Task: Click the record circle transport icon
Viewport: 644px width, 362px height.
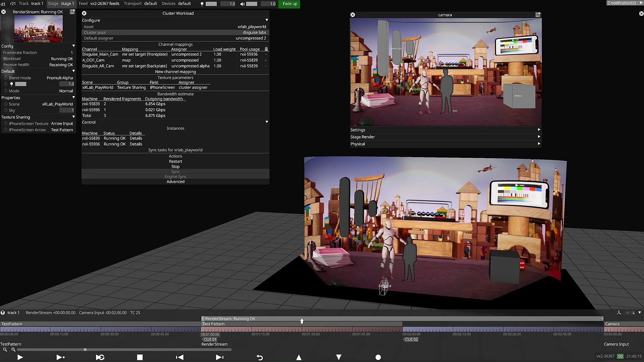Action: 378,357
